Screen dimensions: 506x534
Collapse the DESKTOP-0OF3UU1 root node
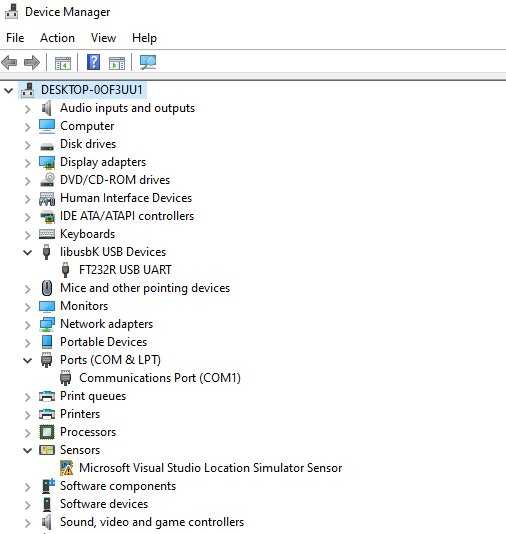click(x=9, y=91)
